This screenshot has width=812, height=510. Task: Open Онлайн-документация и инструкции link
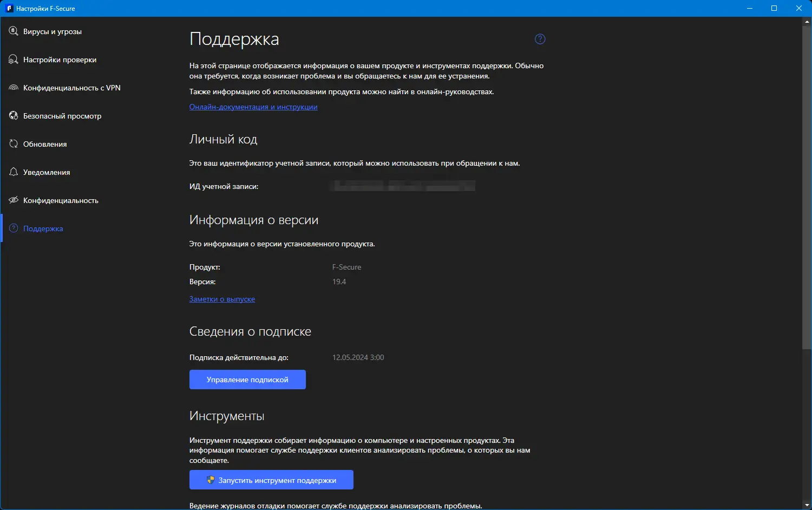(x=253, y=107)
